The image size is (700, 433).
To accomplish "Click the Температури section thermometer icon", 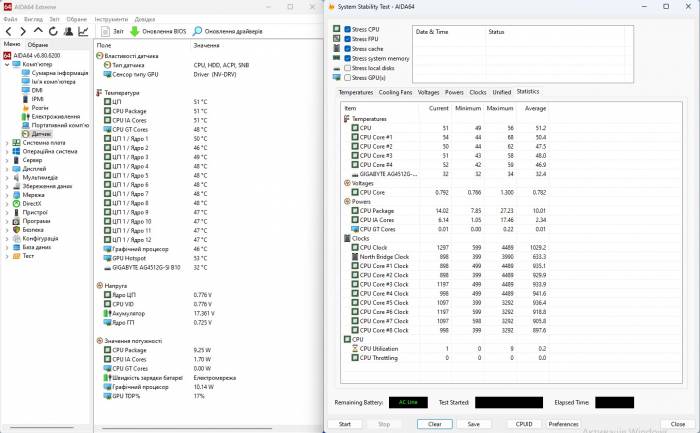I will click(99, 93).
